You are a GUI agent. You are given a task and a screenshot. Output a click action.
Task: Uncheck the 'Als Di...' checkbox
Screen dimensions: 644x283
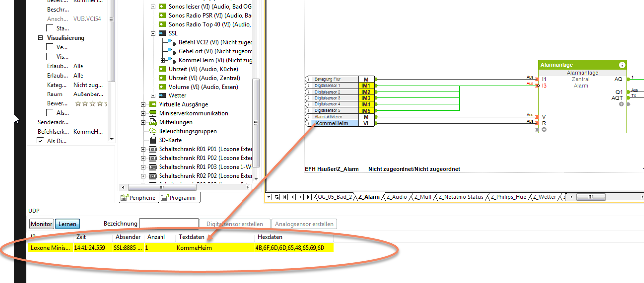tap(40, 141)
